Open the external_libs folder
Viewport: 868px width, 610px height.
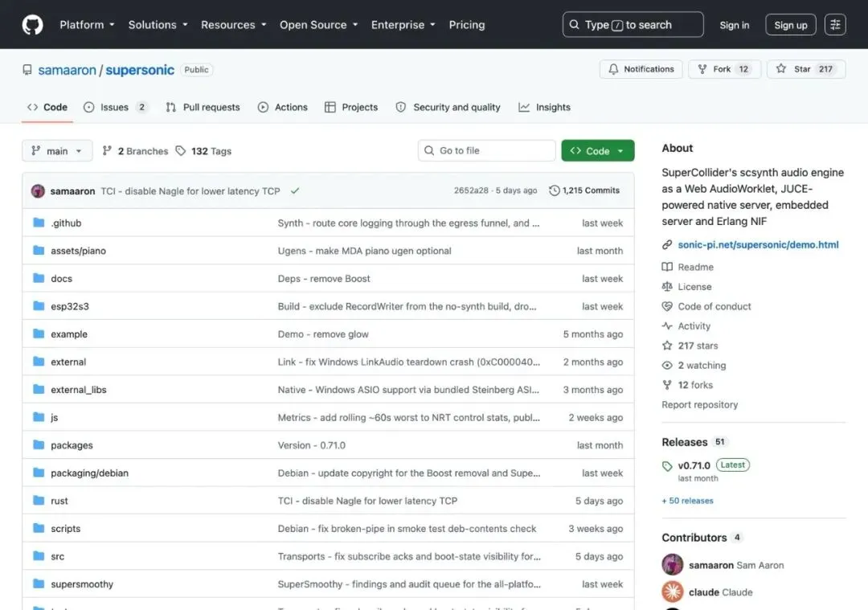point(79,390)
